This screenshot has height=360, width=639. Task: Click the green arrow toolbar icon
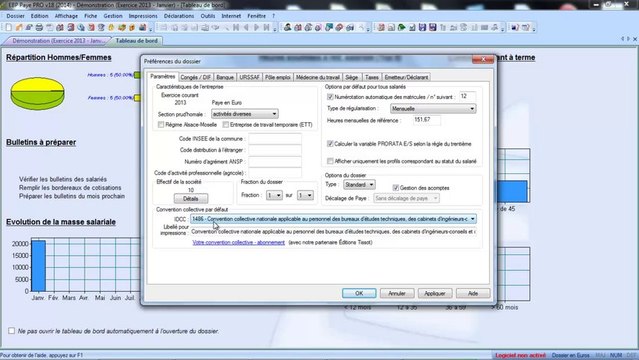tap(401, 27)
